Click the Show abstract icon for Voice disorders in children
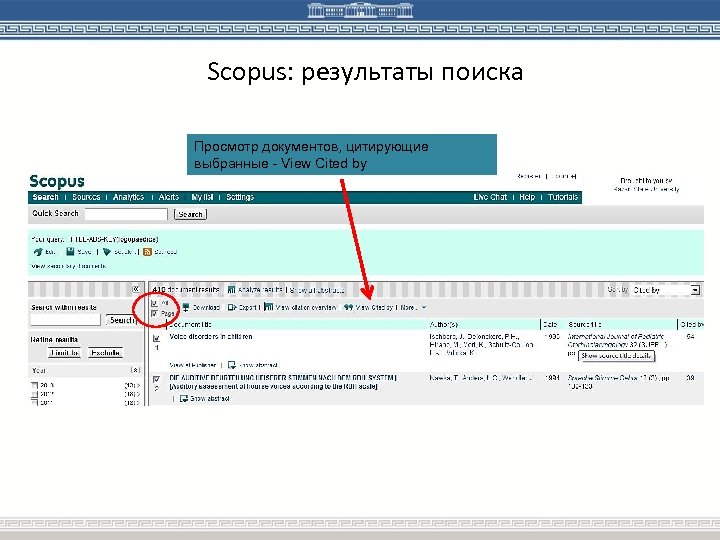This screenshot has height=540, width=720. point(232,365)
